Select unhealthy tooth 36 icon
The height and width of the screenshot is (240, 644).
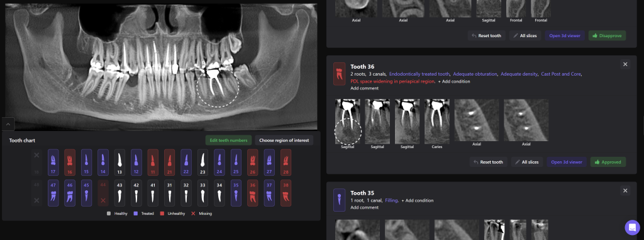pos(253,193)
